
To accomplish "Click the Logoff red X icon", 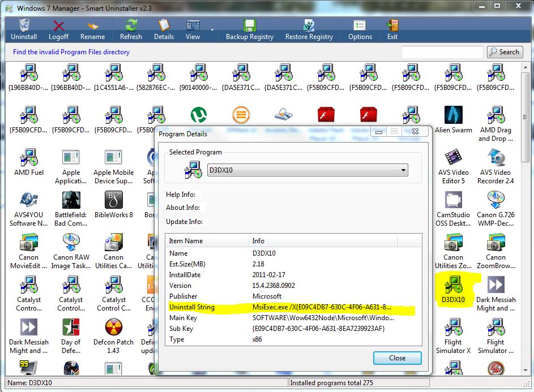I will coord(58,25).
